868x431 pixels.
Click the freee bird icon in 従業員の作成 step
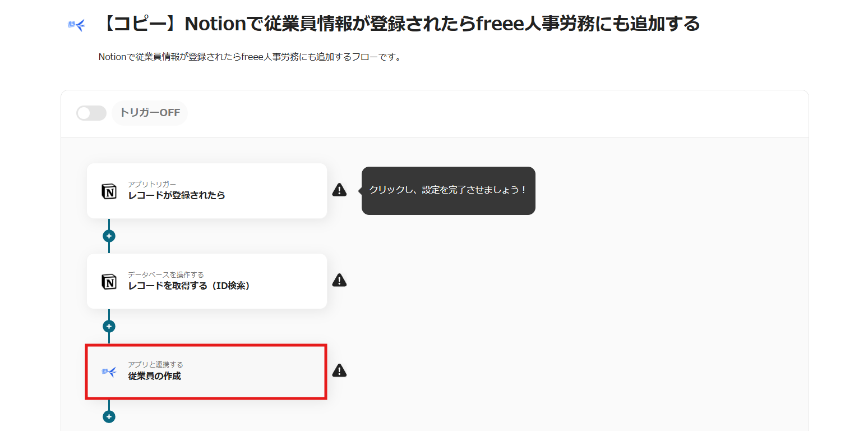(109, 372)
